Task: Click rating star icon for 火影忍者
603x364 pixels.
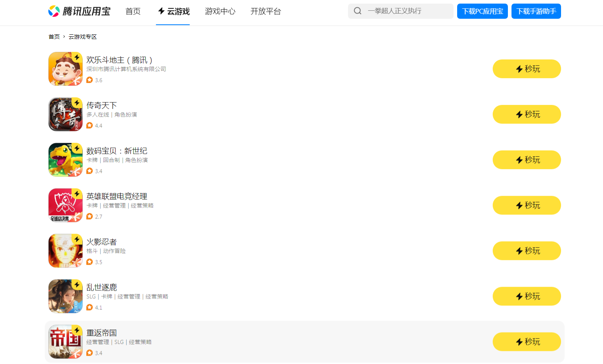Action: 90,262
